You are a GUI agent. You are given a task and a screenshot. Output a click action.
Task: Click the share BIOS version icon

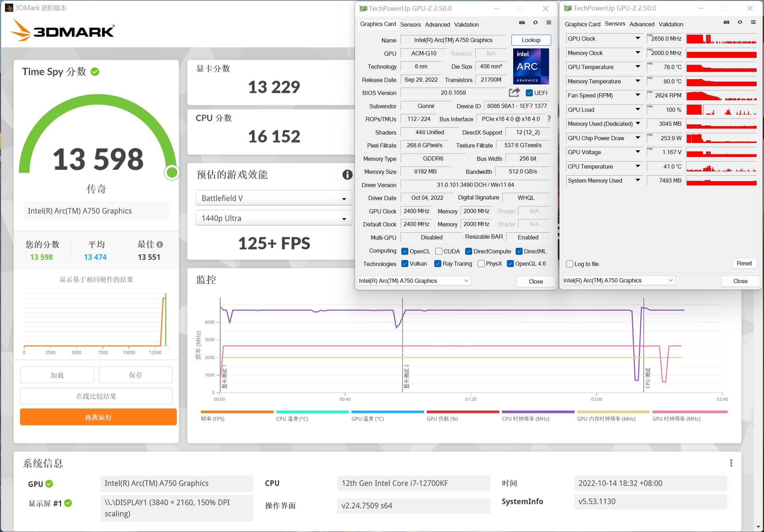514,92
